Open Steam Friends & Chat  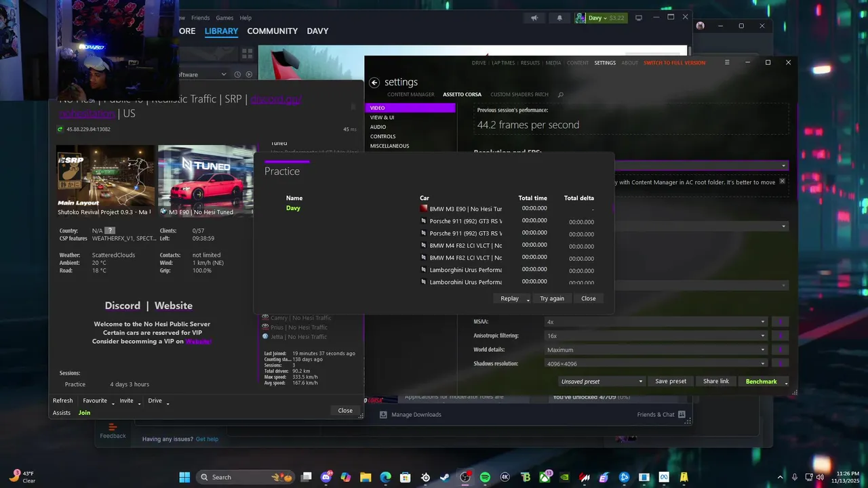tap(661, 414)
